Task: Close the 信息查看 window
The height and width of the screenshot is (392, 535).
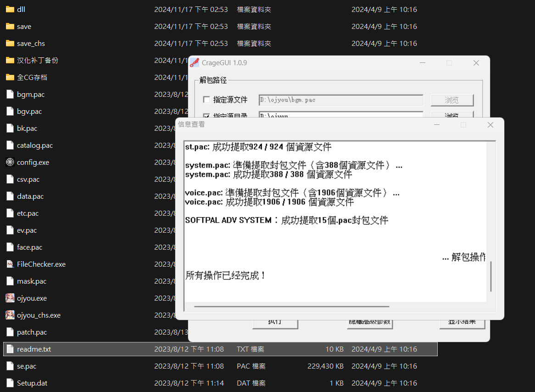Action: (490, 125)
